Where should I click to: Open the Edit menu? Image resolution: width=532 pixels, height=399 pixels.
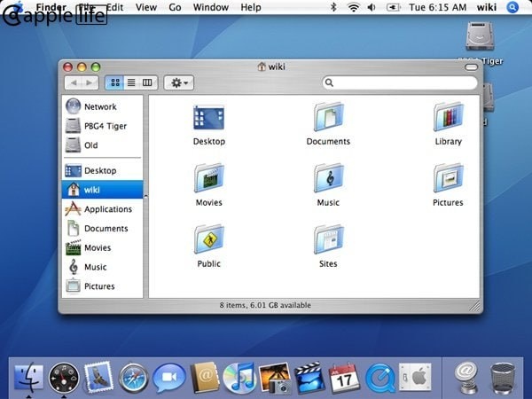[114, 7]
